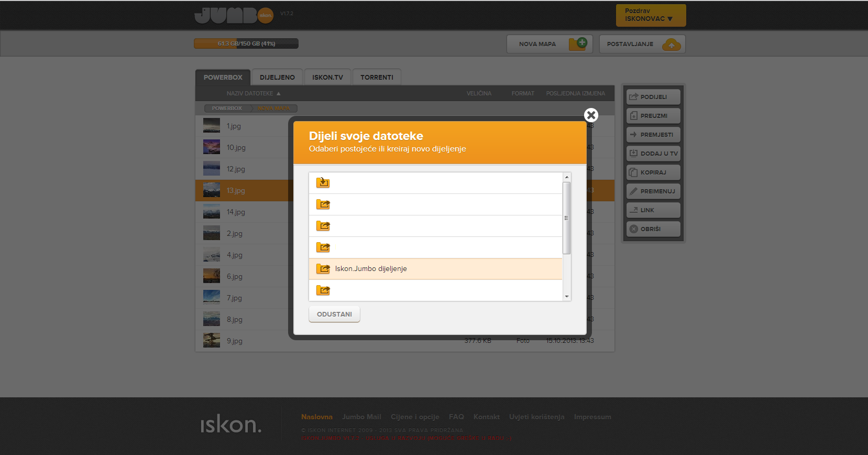Viewport: 868px width, 455px height.
Task: Click the share folder icon next to Iskon.Jumbo dijeljenje
Action: pos(323,269)
